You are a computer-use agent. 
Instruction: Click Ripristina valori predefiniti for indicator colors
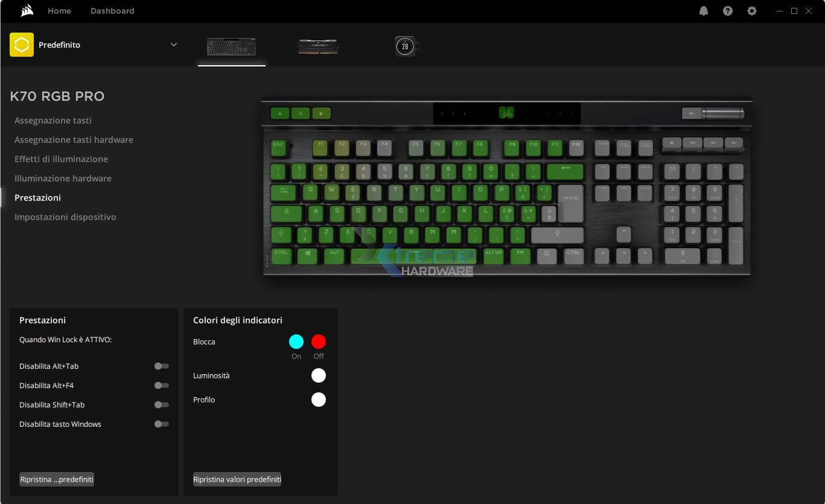tap(237, 479)
